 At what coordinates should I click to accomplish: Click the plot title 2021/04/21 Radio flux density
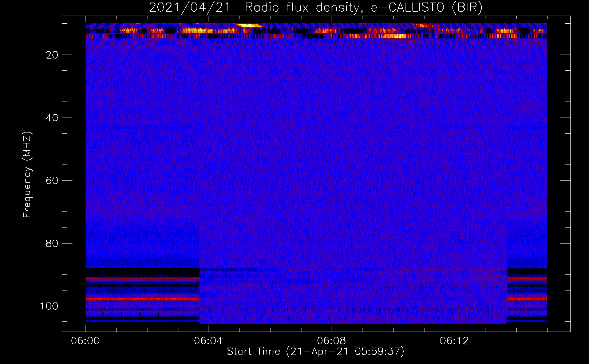316,8
